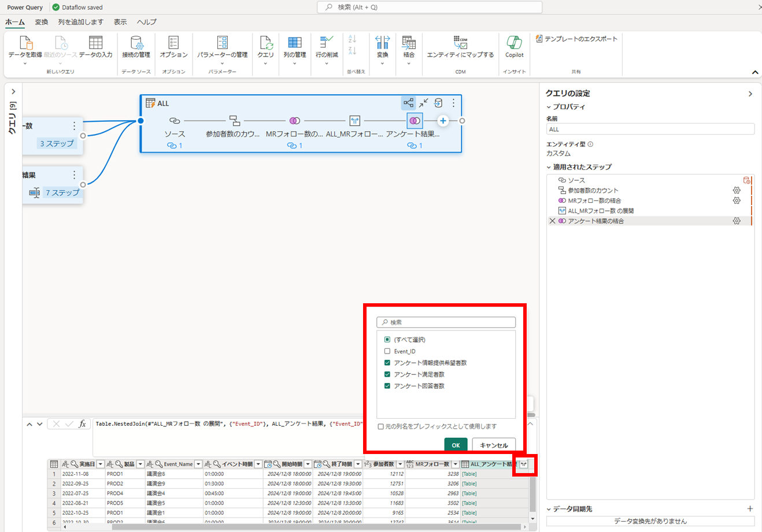Click テンプレートのエクスポート button
762x532 pixels.
pos(577,39)
